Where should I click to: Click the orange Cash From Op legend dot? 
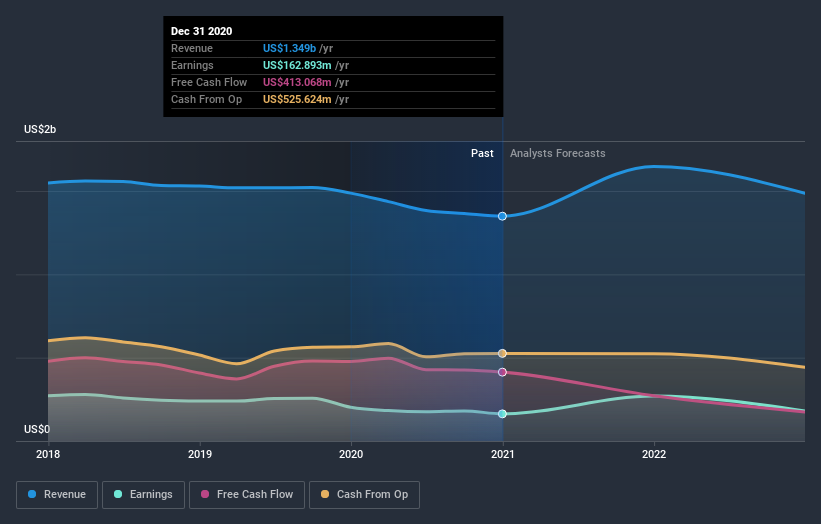pos(325,494)
